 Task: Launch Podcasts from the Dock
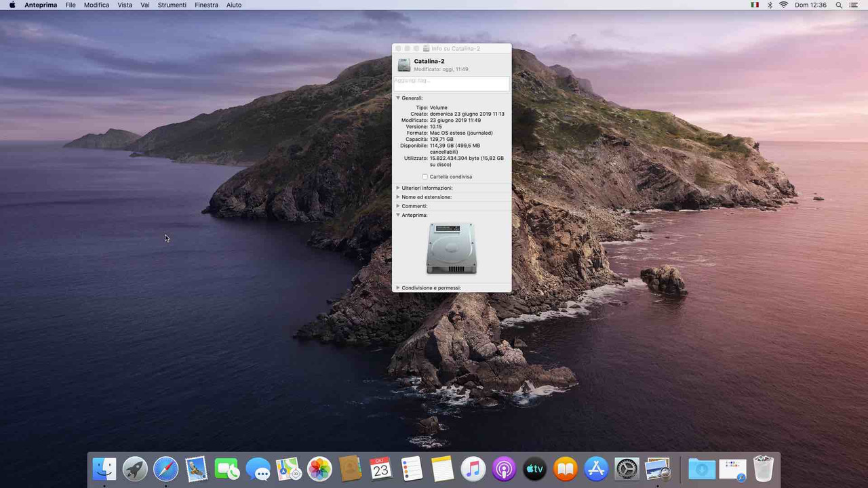coord(504,468)
